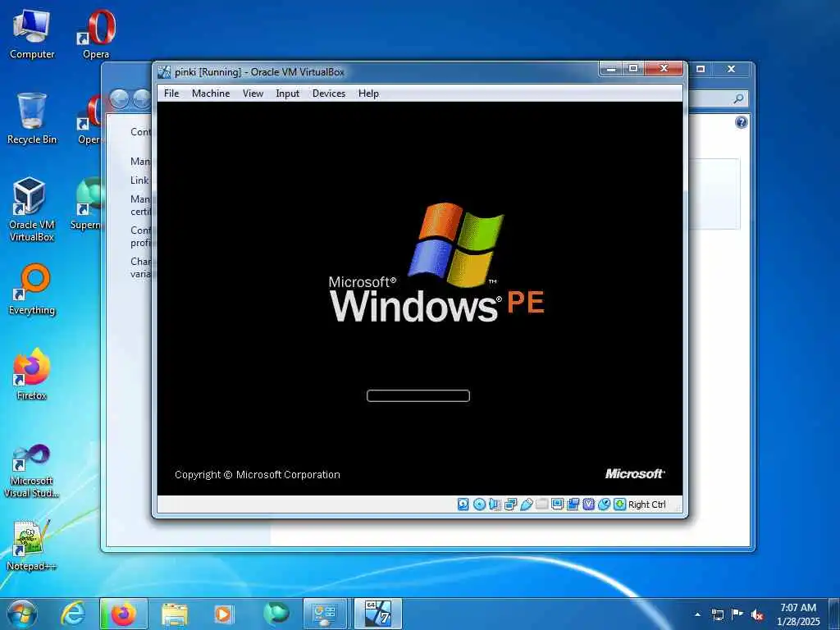Screen dimensions: 840x630
Task: Click the muted volume tray icon
Action: tap(757, 615)
